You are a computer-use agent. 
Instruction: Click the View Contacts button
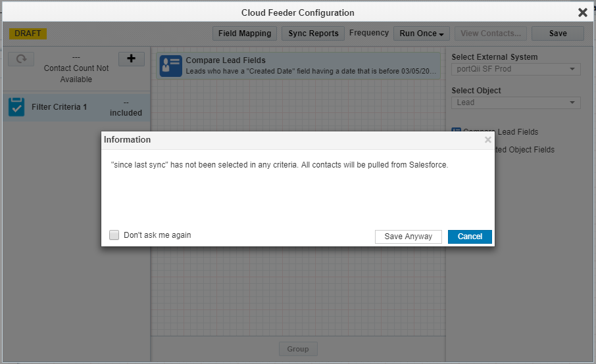(490, 34)
